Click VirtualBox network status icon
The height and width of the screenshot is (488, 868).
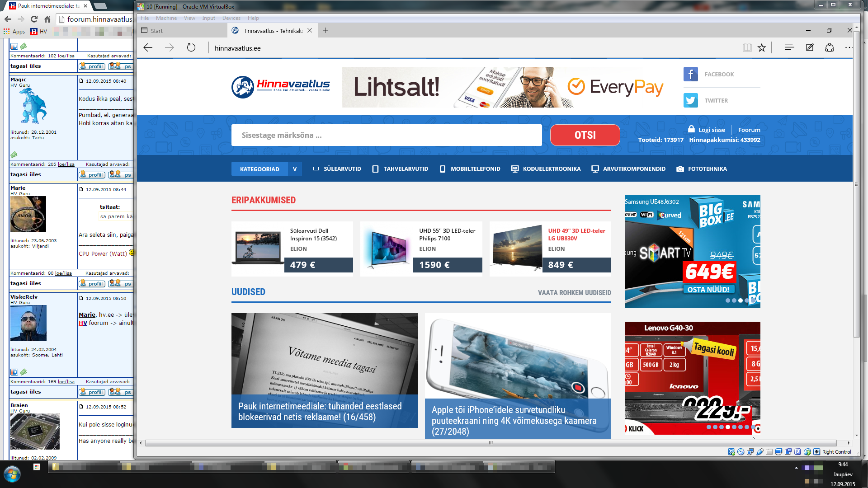(x=750, y=452)
